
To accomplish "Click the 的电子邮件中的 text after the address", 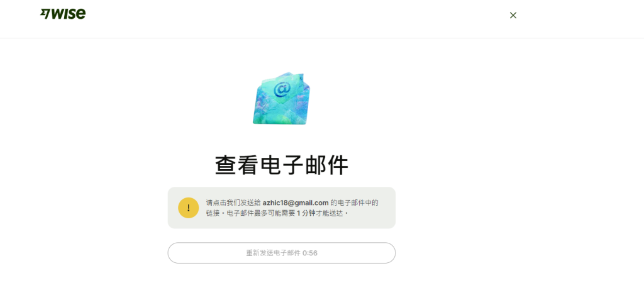I will [355, 203].
